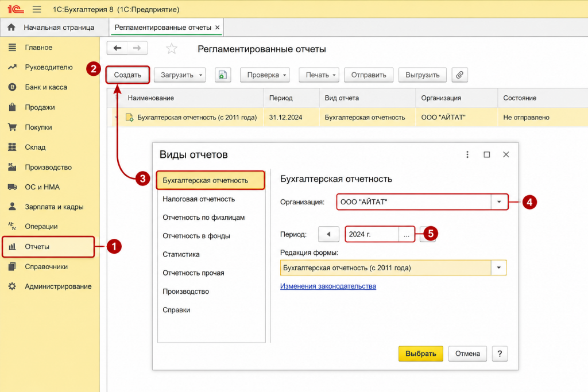
Task: Open period selection with ellipsis button
Action: [406, 234]
